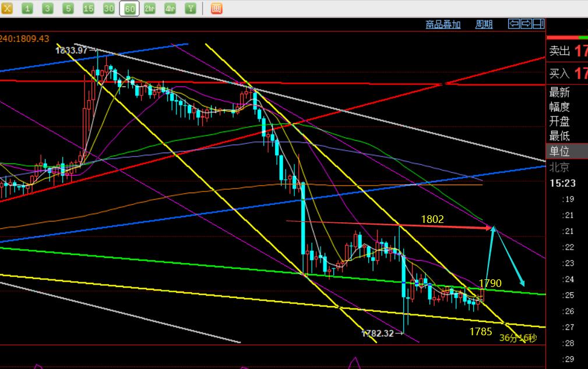Open the 商品叠加 overlay link

point(443,24)
